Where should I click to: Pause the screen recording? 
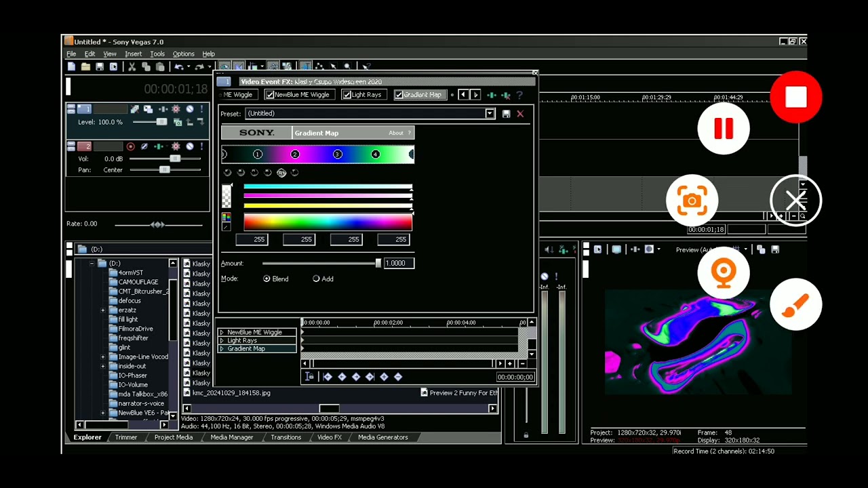724,128
